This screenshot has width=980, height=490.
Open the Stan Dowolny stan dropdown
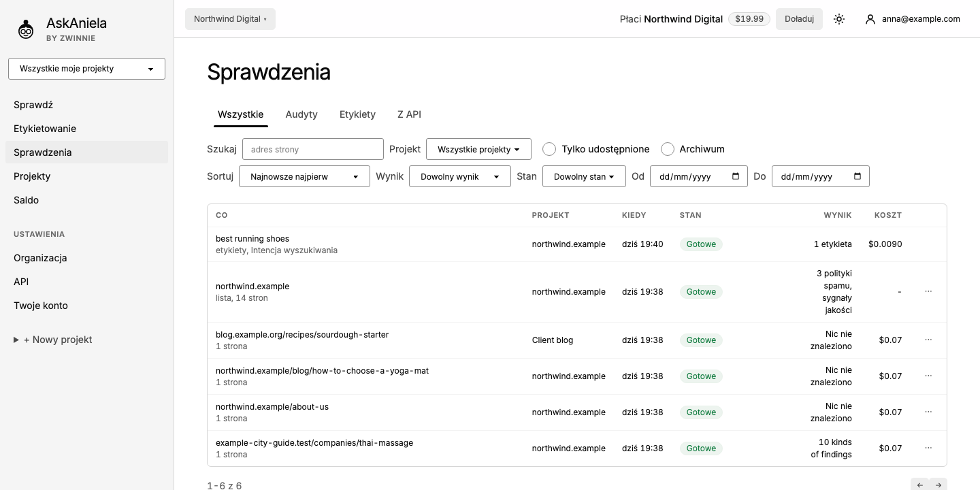pos(584,176)
